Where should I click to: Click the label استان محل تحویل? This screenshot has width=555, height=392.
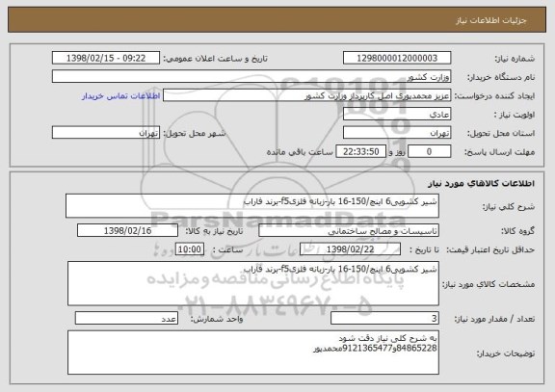(x=501, y=133)
